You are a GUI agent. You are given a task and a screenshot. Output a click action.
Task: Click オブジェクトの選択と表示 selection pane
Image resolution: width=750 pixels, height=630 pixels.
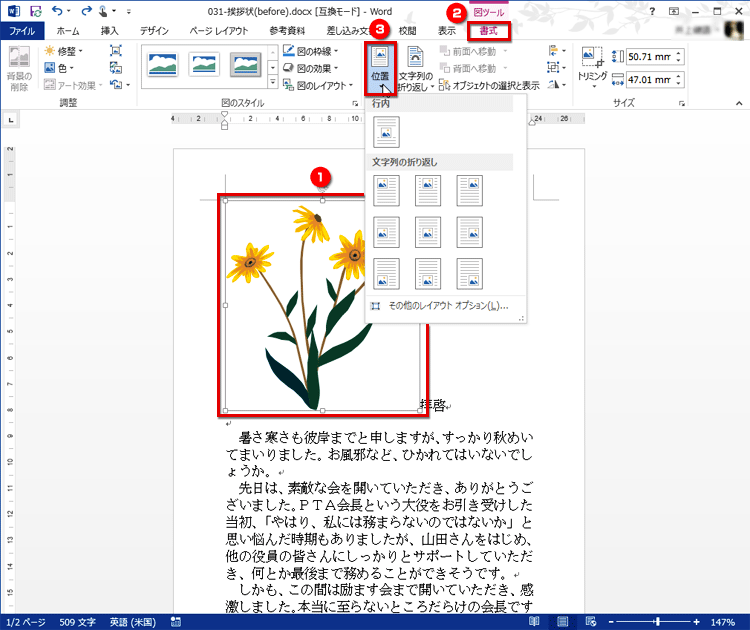489,86
